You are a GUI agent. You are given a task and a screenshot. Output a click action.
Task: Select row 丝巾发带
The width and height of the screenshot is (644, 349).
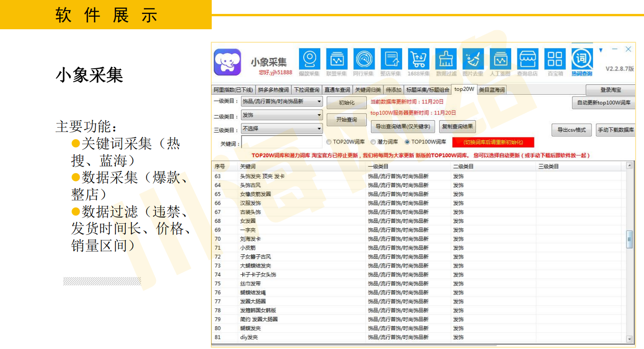(x=419, y=284)
